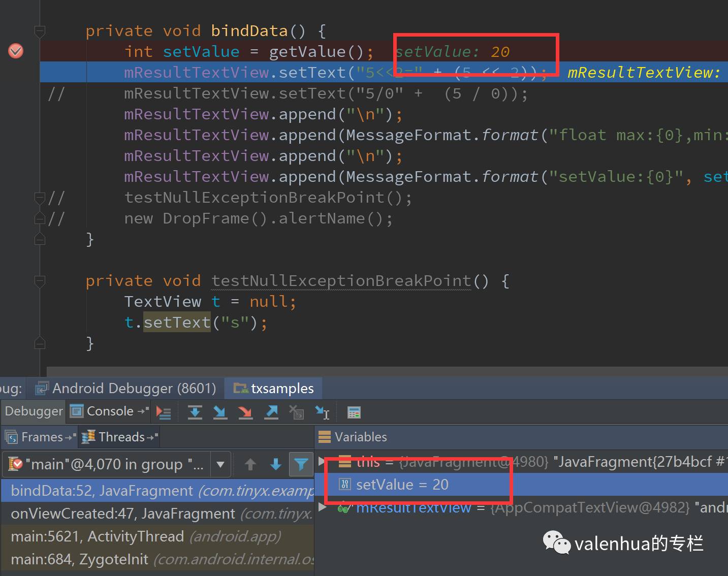This screenshot has width=728, height=576.
Task: Open the Threads tab
Action: (x=121, y=437)
